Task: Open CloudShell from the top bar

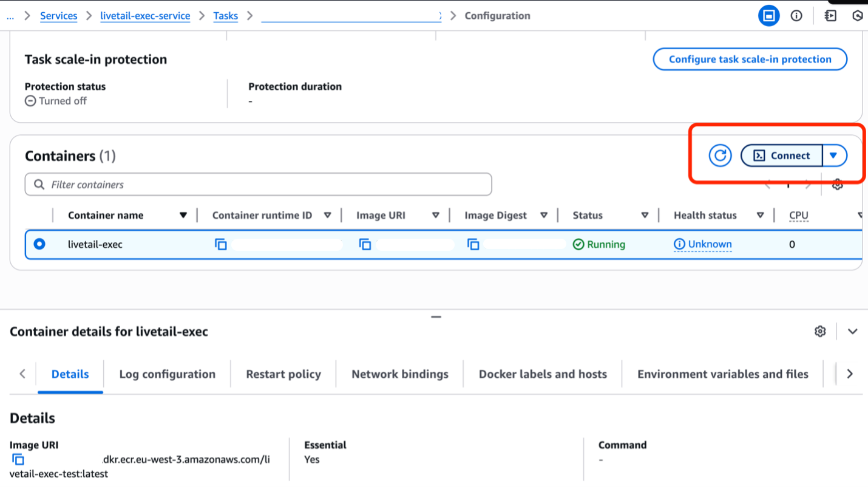Action: click(x=830, y=15)
